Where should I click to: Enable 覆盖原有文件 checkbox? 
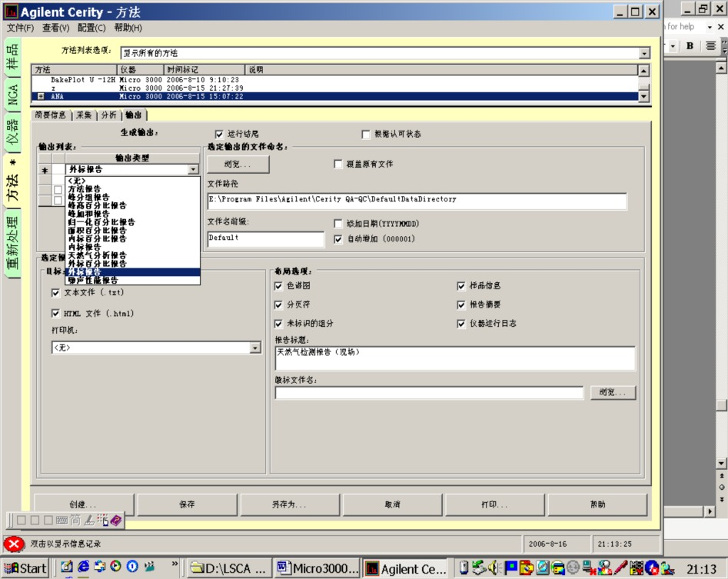[x=338, y=164]
